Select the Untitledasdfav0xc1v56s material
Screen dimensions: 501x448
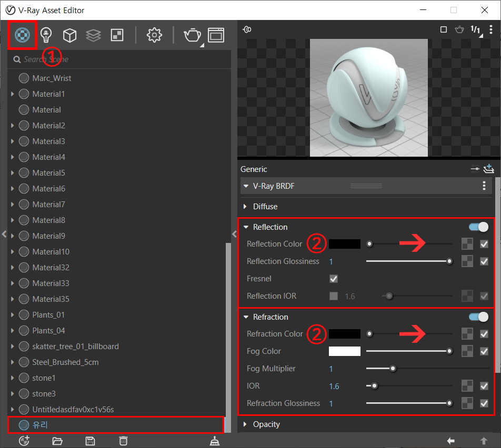73,410
